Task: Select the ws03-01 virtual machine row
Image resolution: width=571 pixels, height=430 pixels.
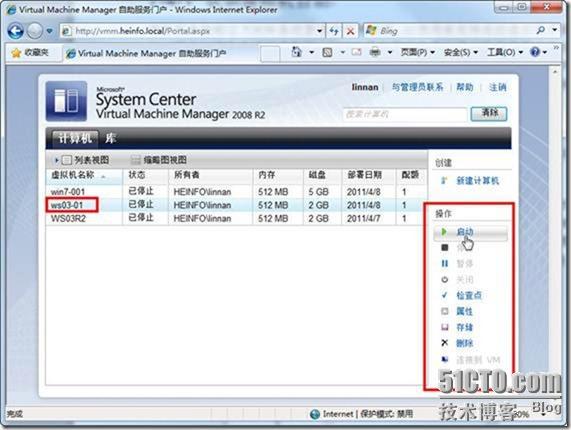Action: (236, 205)
